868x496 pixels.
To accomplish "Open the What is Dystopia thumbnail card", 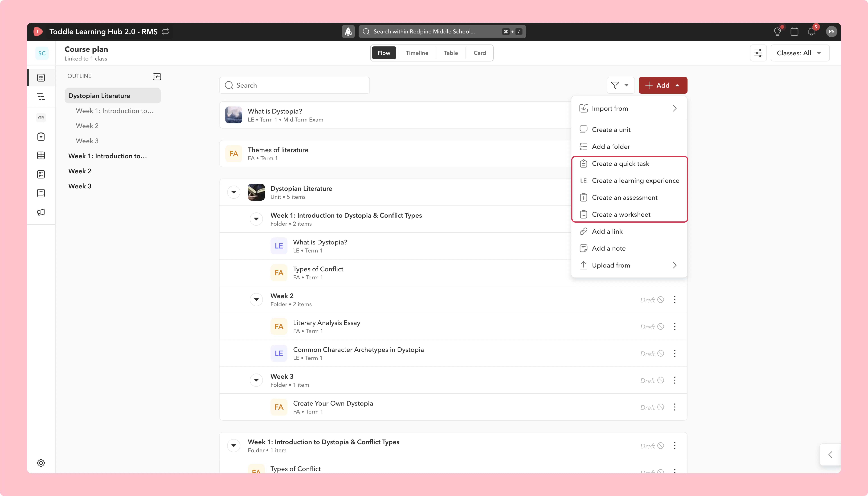I will click(x=234, y=115).
